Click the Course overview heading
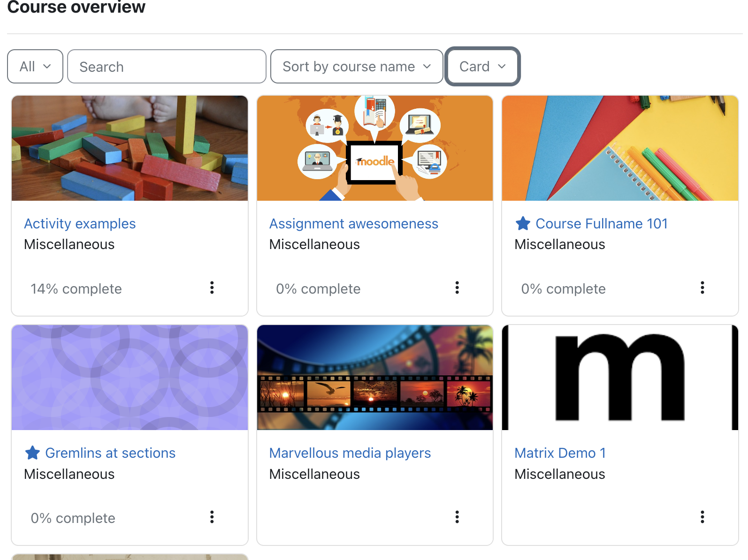Screen dimensions: 748x560 click(x=76, y=8)
